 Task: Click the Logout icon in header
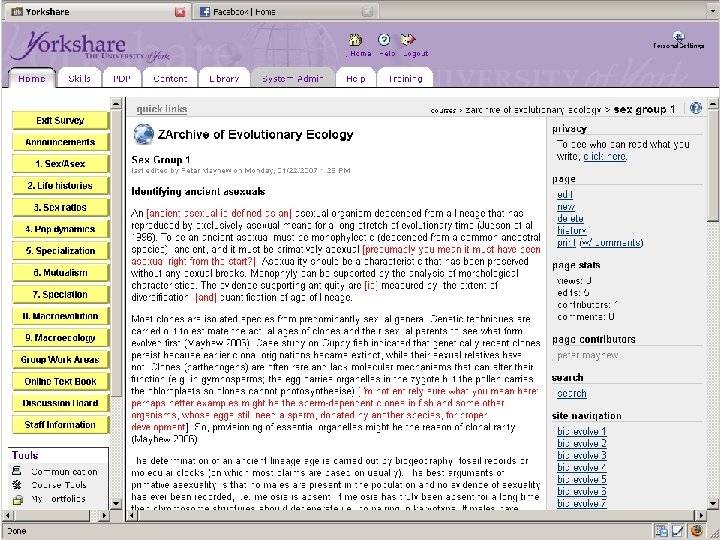(408, 40)
